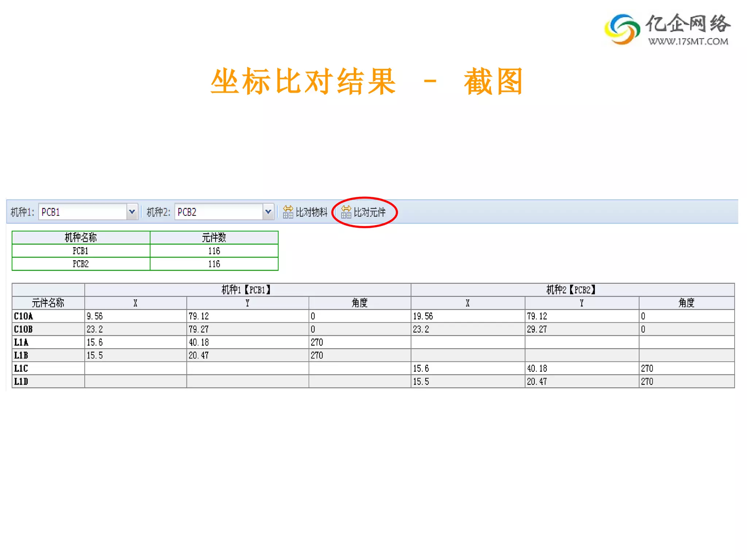Image resolution: width=747 pixels, height=560 pixels.
Task: Click the 9.56 X value cell
Action: 136,316
